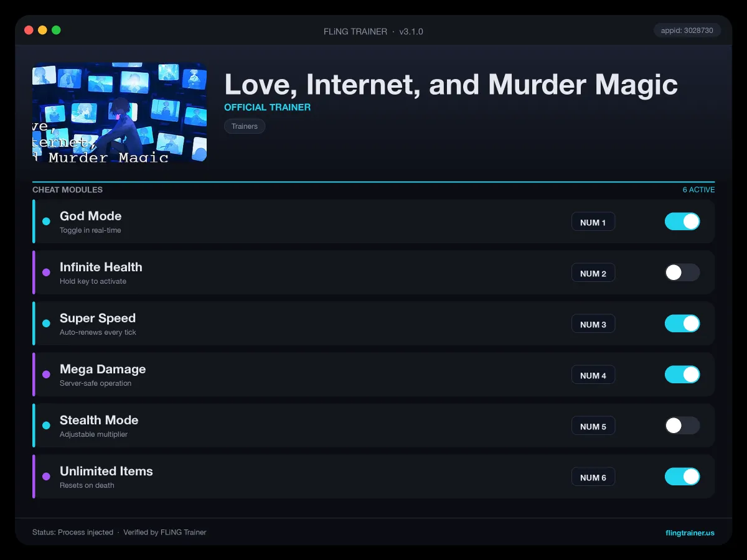Click the OFFICIAL TRAINER label
The width and height of the screenshot is (747, 560).
point(267,107)
